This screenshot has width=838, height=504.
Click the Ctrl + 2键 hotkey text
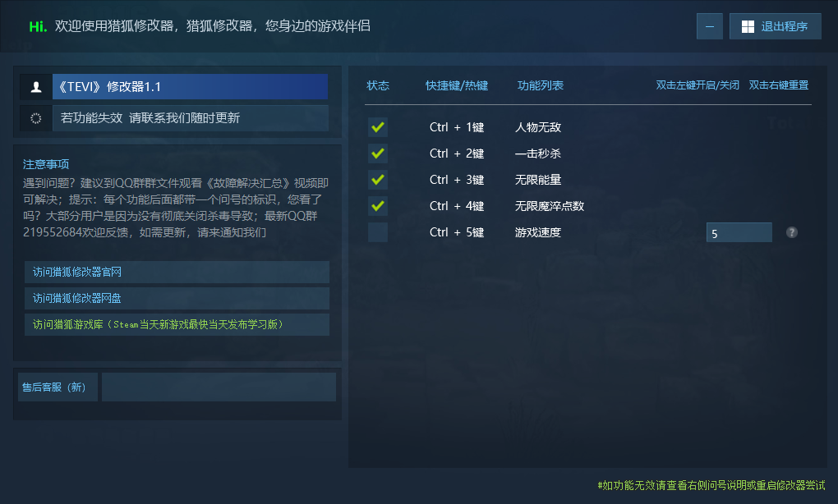pos(457,153)
